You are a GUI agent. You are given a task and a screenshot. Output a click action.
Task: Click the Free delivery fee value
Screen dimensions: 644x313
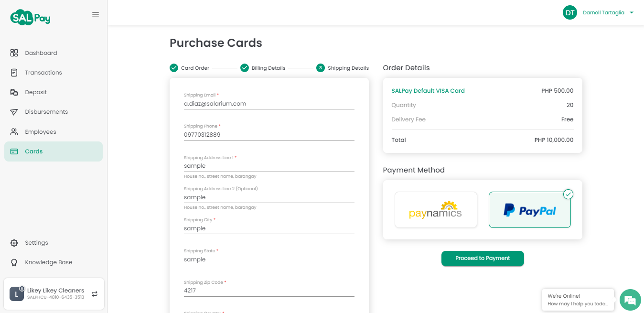point(567,119)
